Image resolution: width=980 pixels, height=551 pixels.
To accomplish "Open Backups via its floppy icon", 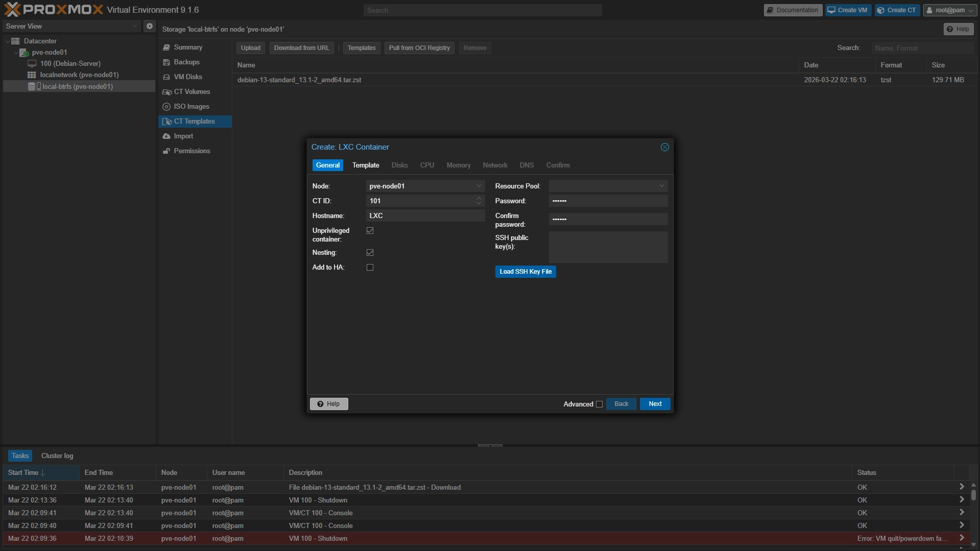I will click(166, 62).
